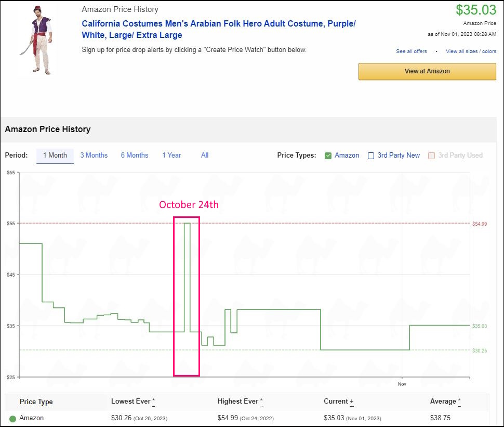The image size is (504, 427).
Task: Click the Amazon Price History section heading
Action: click(48, 129)
